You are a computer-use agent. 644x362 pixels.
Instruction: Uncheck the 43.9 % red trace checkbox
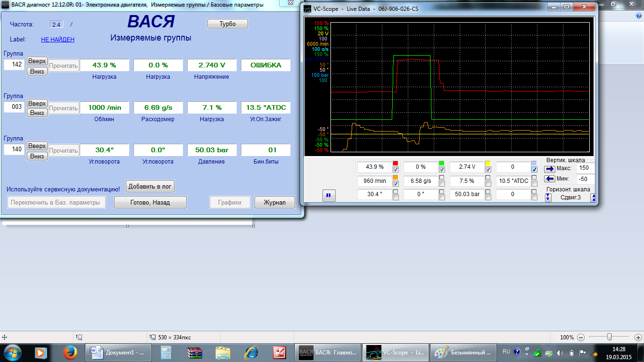pos(395,170)
